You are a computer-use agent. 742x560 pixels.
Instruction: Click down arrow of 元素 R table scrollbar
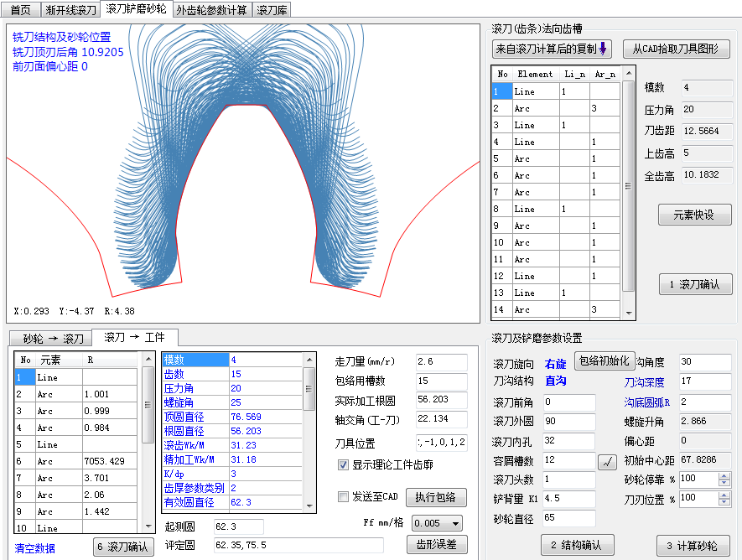pos(148,526)
